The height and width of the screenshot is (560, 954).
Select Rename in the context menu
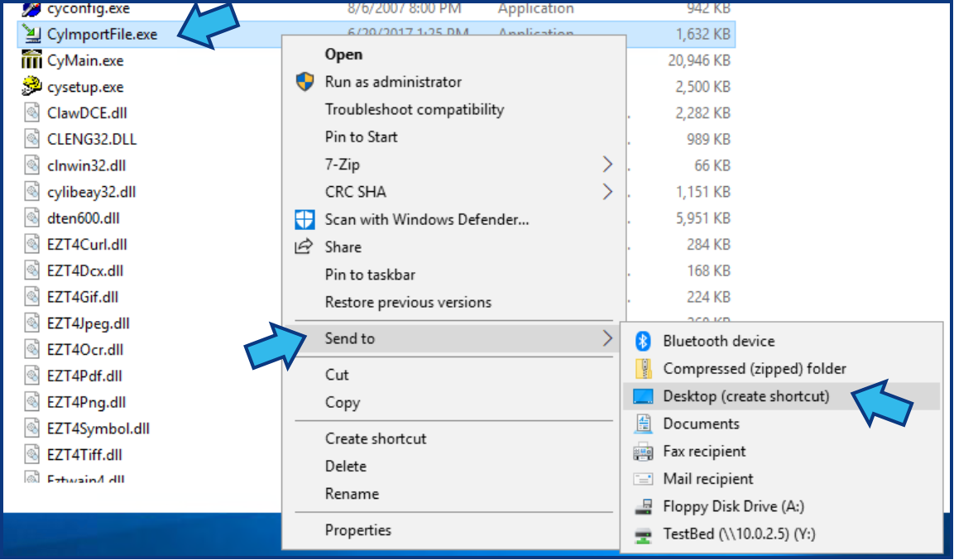coord(352,494)
